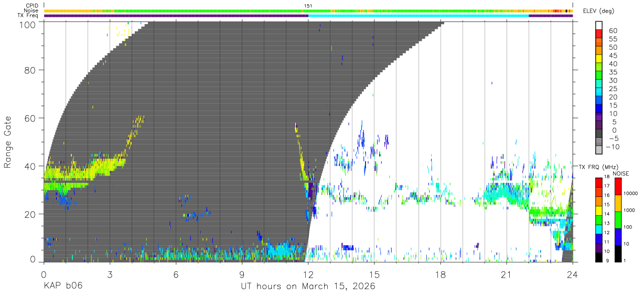Pick the black bottom segment of NOISE colorbar
This screenshot has height=297, width=644.
point(617,253)
